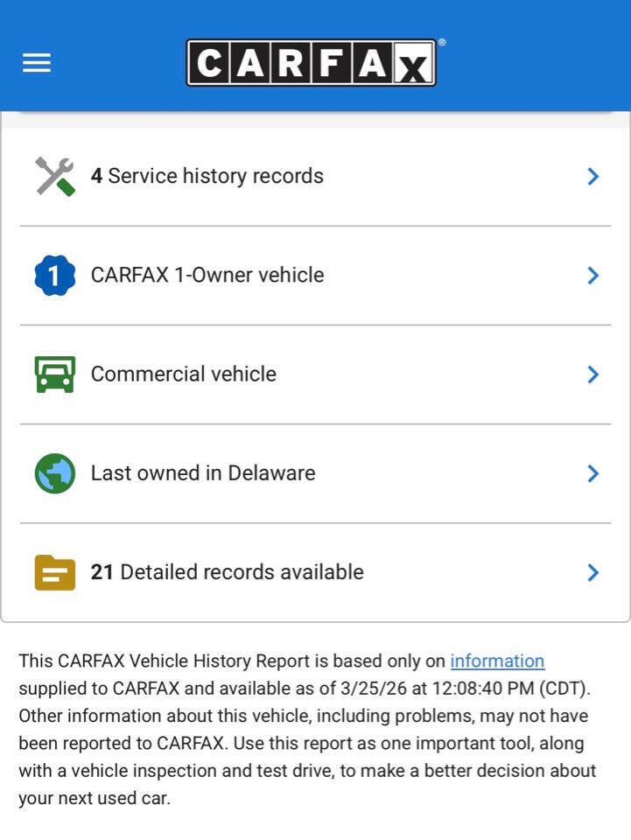631x840 pixels.
Task: Click the blue 1-Owner badge icon
Action: click(x=54, y=276)
